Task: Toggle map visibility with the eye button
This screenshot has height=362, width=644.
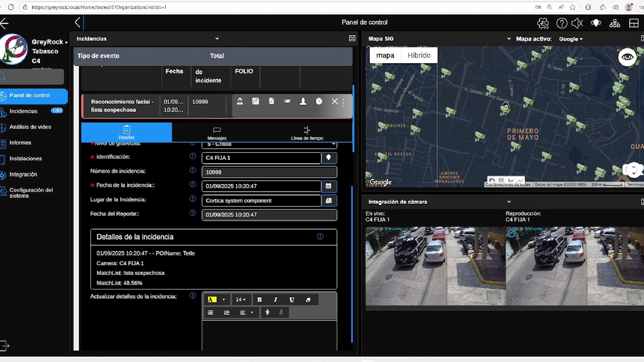Action: pos(627,57)
